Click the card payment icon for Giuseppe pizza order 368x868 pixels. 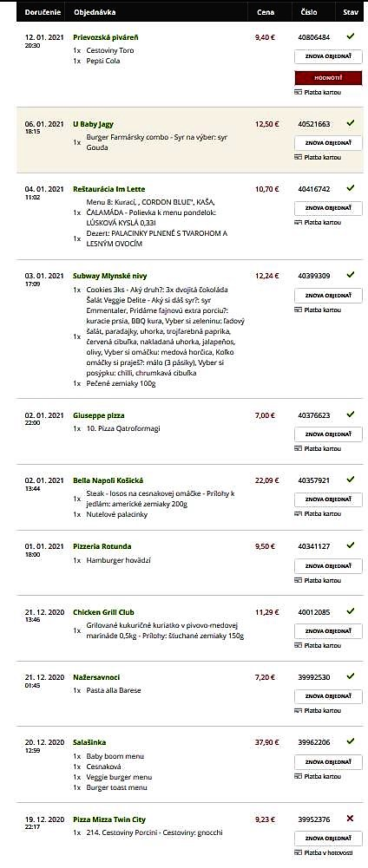(298, 448)
